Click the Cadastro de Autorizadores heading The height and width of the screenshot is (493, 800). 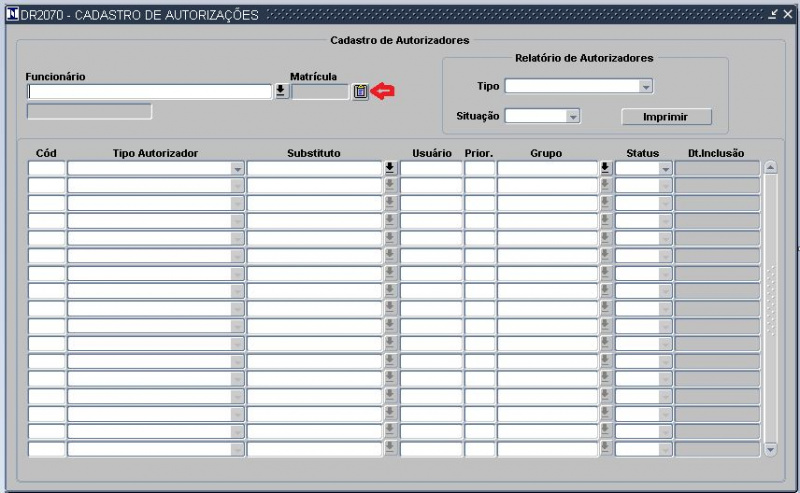(x=399, y=40)
